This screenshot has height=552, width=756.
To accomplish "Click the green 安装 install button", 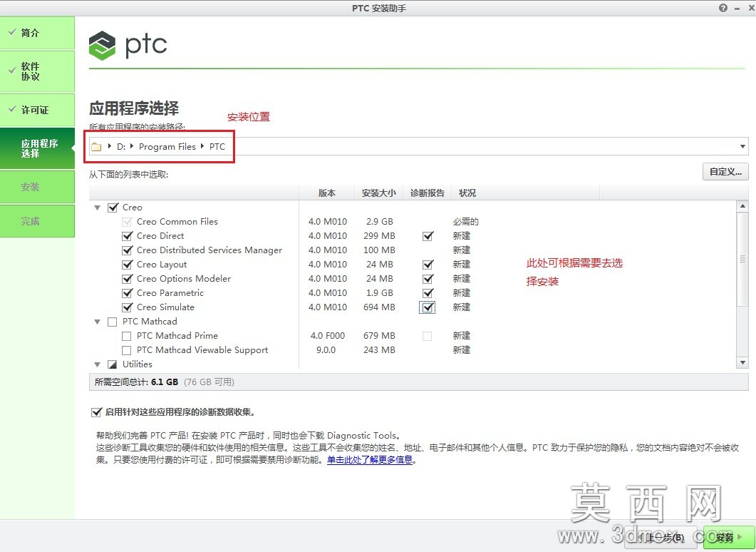I will pyautogui.click(x=728, y=538).
